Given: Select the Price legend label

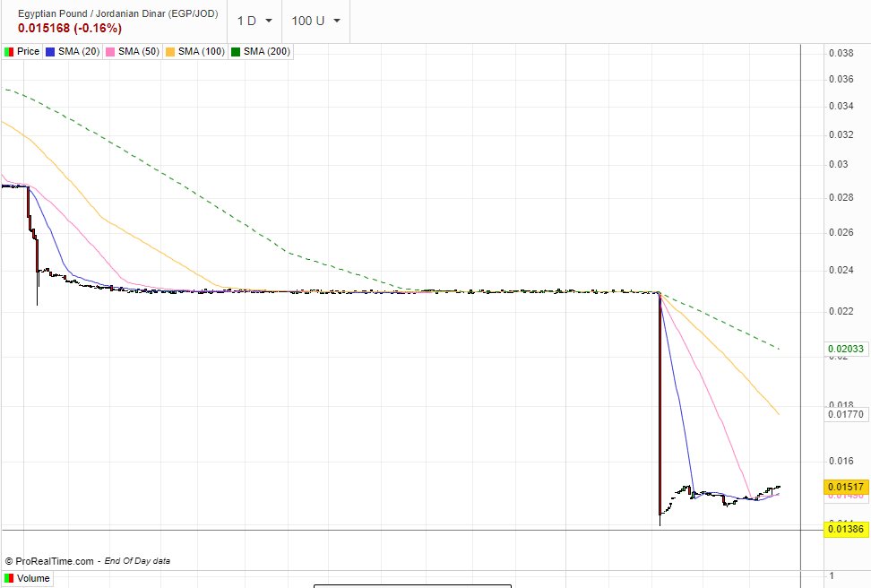Looking at the screenshot, I should click(29, 51).
